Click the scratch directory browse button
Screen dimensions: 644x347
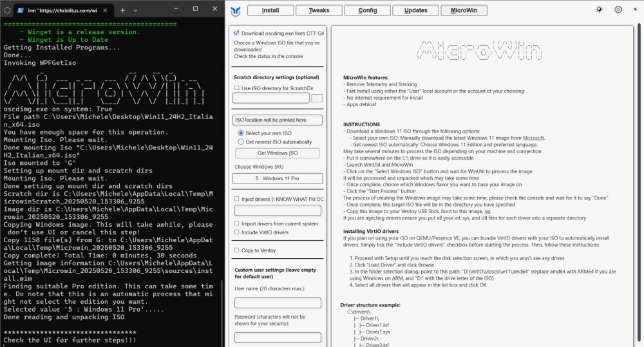pyautogui.click(x=317, y=98)
